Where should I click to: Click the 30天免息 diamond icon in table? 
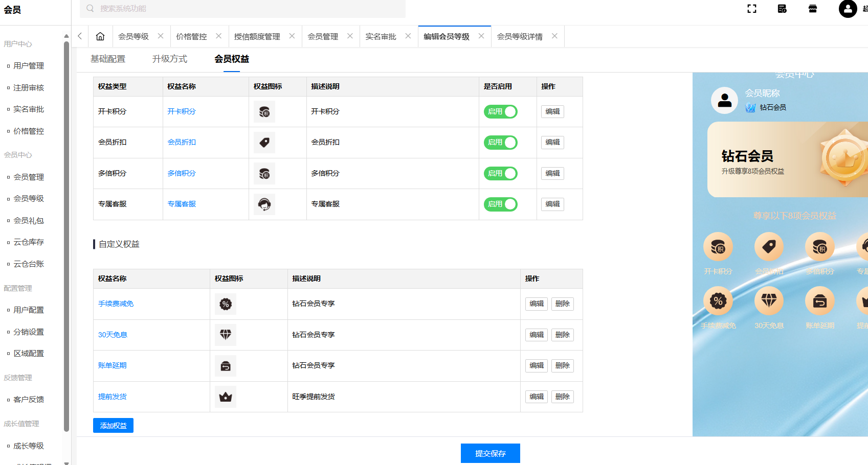pyautogui.click(x=226, y=335)
